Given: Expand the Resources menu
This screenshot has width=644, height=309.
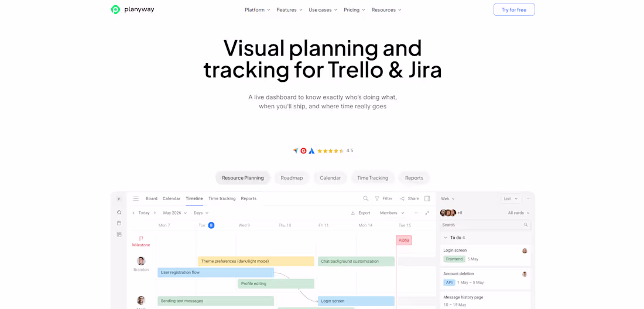Looking at the screenshot, I should [x=386, y=10].
